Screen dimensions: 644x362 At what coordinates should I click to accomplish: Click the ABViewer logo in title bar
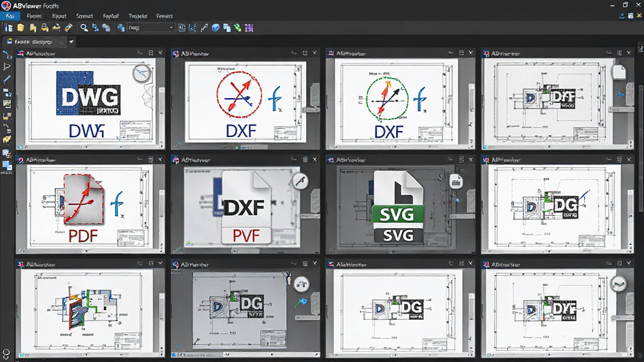tap(6, 5)
